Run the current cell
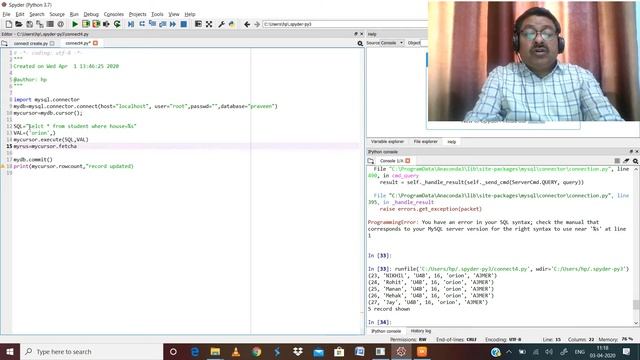 click(86, 24)
